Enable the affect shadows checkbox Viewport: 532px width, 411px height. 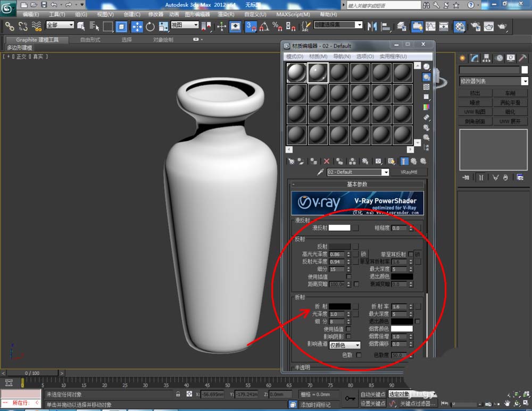[348, 336]
